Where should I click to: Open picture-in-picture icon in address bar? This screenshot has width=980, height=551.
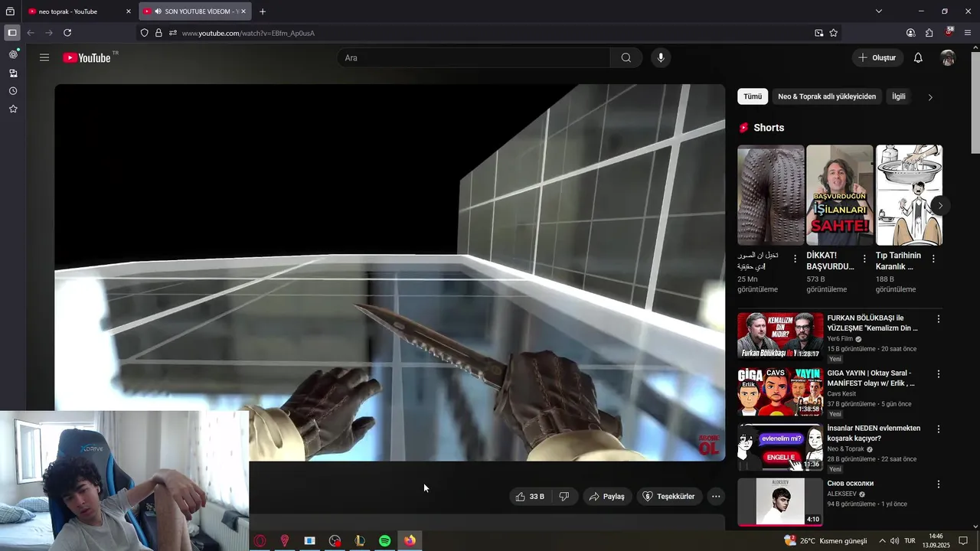818,33
